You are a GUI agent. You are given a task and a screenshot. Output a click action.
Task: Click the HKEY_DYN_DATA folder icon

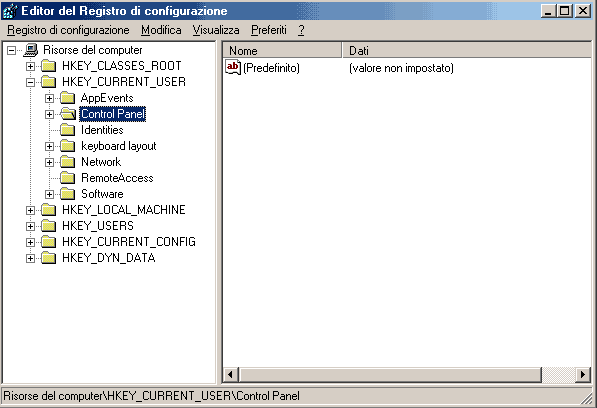49,258
